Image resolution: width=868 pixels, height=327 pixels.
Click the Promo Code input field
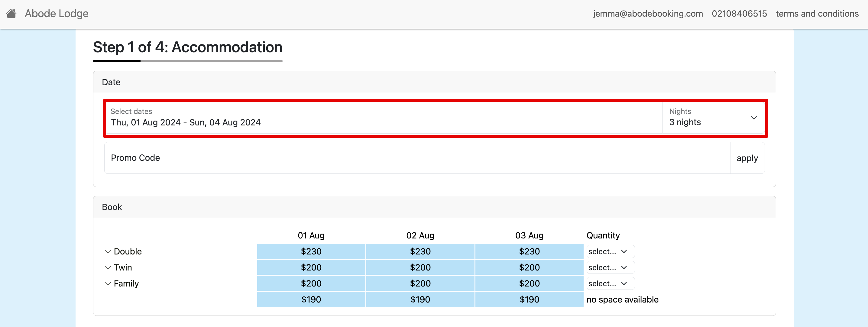point(416,158)
